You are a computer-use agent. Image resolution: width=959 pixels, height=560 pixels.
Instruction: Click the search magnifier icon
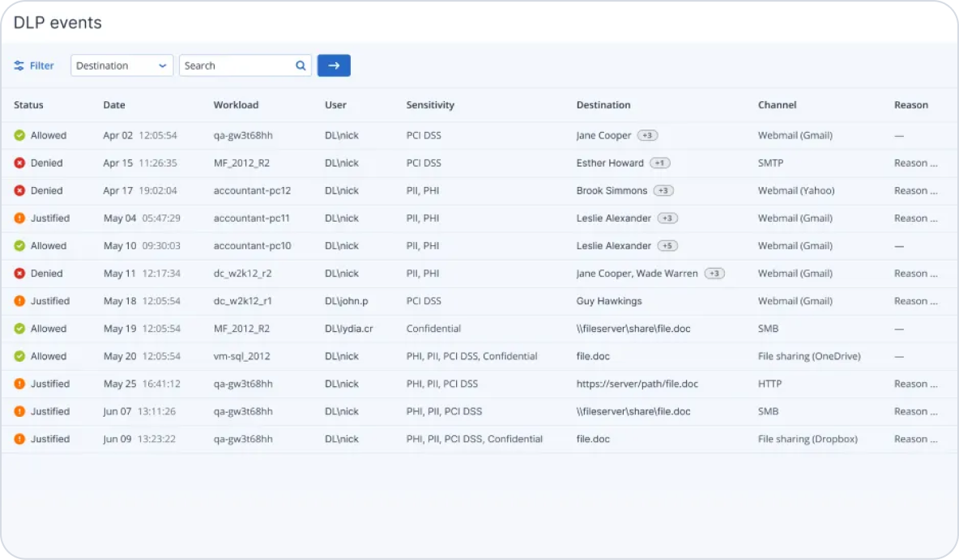coord(300,66)
